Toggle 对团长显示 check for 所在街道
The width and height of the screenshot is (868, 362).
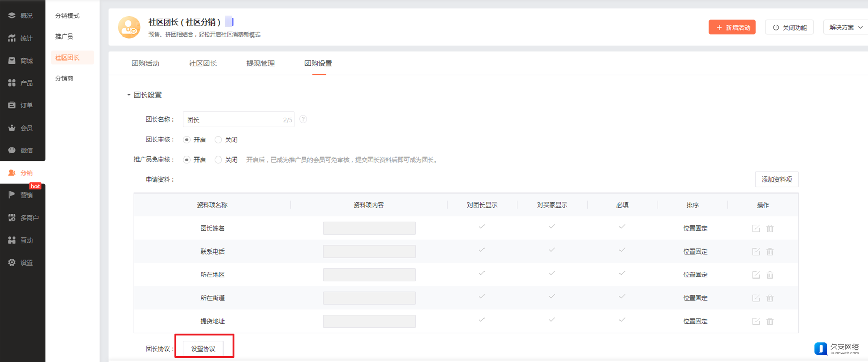pyautogui.click(x=482, y=296)
